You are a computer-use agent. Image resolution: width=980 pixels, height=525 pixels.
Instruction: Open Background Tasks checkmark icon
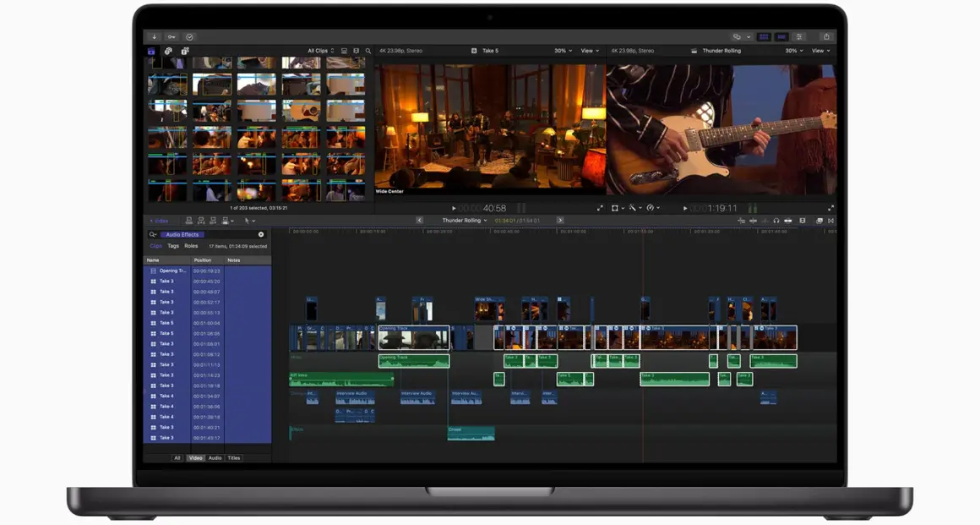[189, 37]
